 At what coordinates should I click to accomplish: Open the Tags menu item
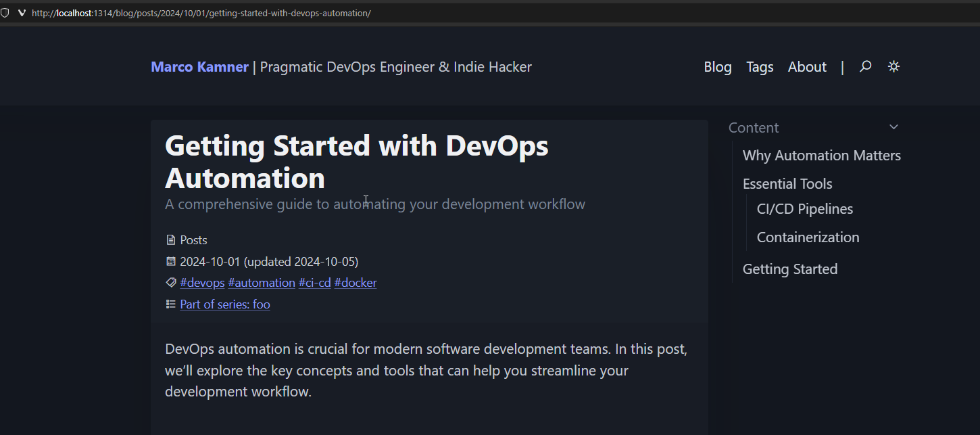tap(760, 67)
